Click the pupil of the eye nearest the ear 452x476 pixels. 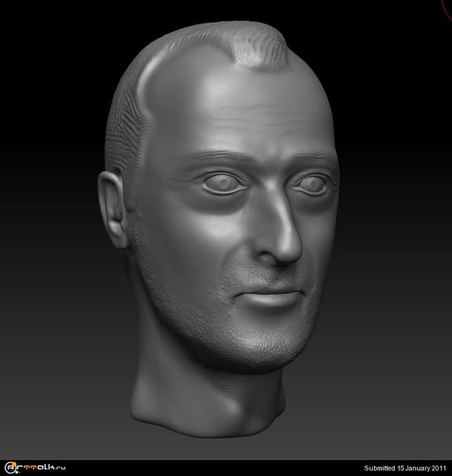click(222, 183)
